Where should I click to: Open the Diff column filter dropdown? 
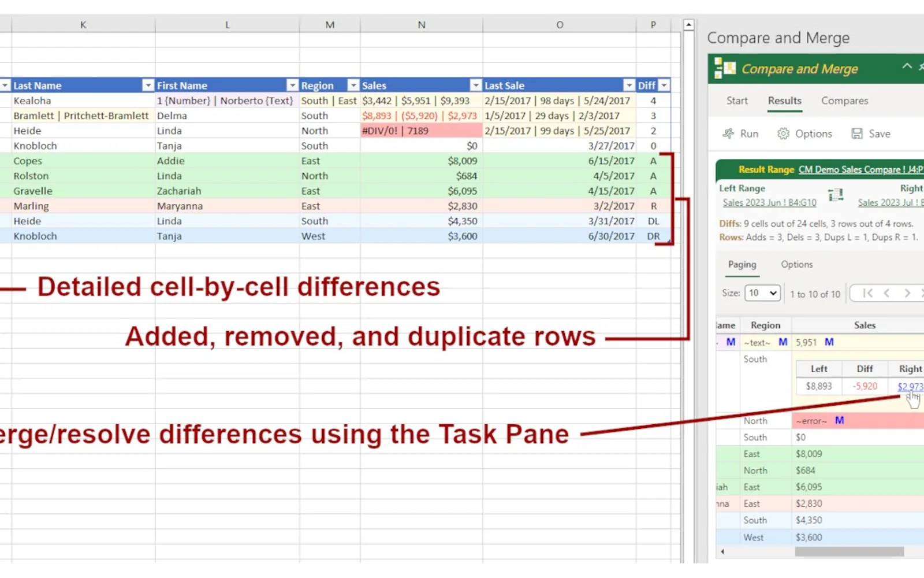pos(664,86)
